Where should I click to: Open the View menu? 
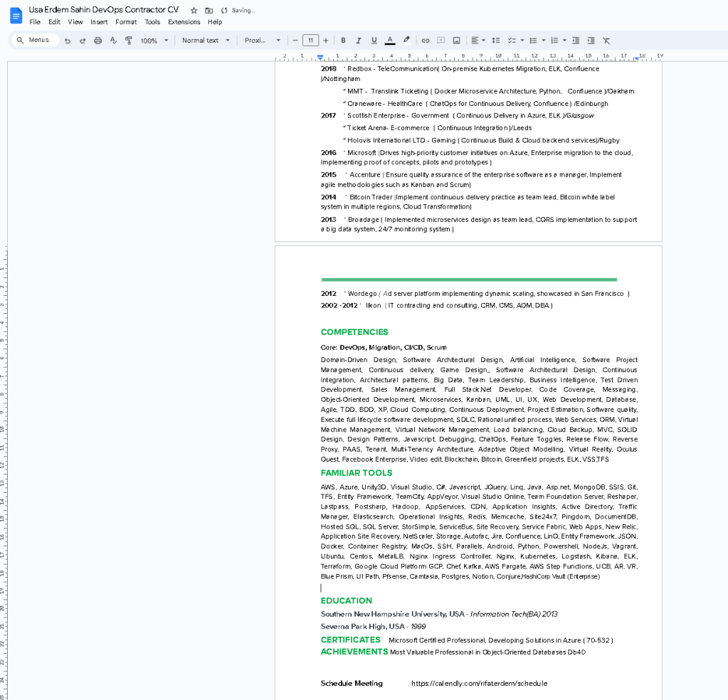pyautogui.click(x=75, y=22)
